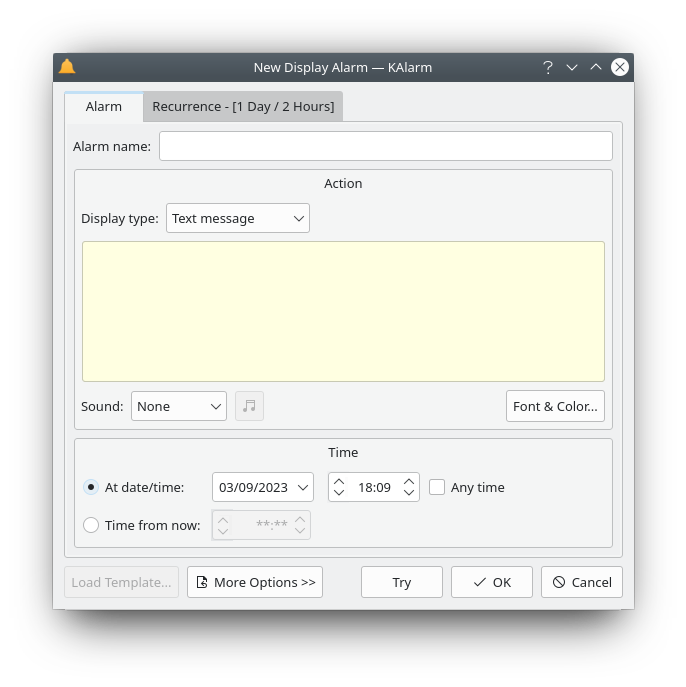Screen dimensions: 686x687
Task: Open the date picker showing 03/09/2023
Action: tap(263, 487)
